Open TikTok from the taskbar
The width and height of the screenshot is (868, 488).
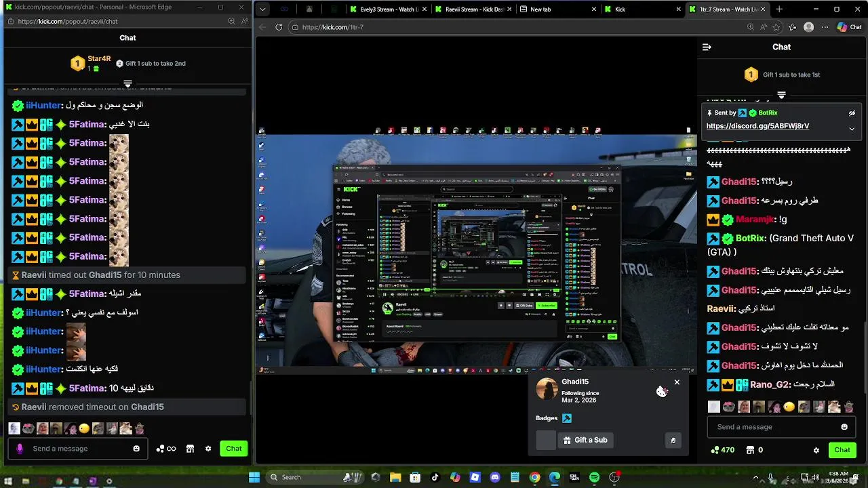point(435,477)
